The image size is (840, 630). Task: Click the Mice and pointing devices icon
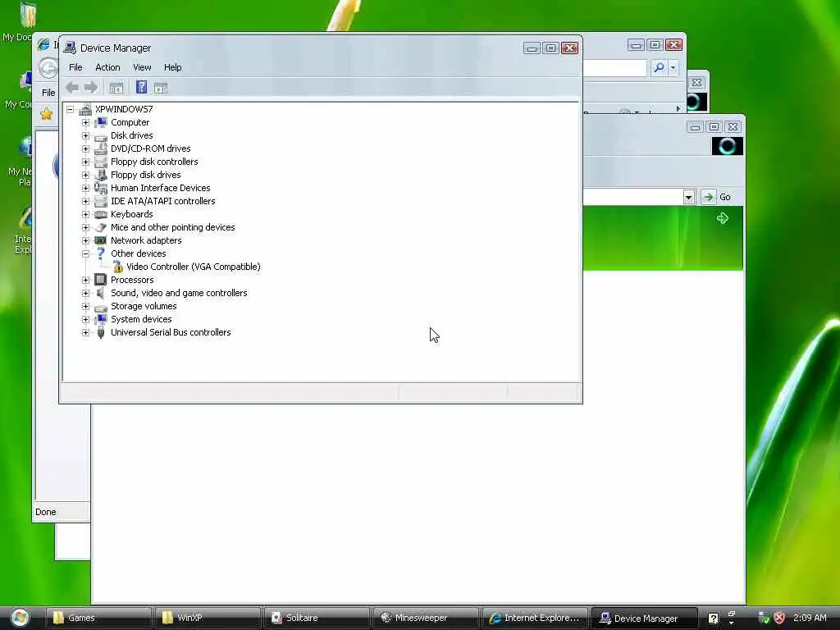101,228
